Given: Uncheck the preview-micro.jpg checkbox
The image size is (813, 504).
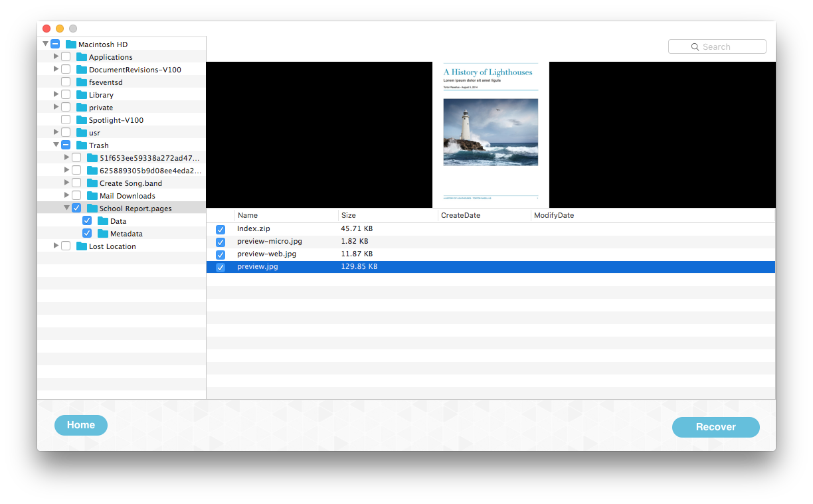Looking at the screenshot, I should tap(221, 242).
